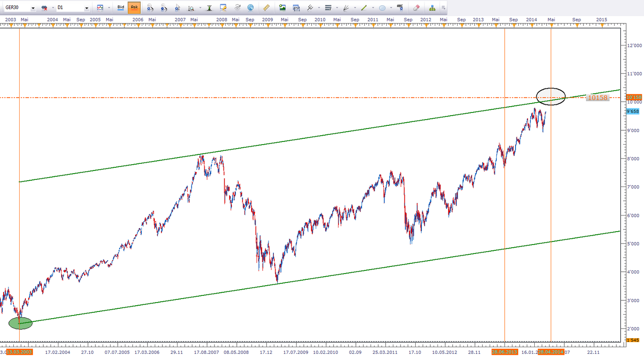Expand the fan lines options arrow
This screenshot has height=357, width=644.
pyautogui.click(x=355, y=8)
